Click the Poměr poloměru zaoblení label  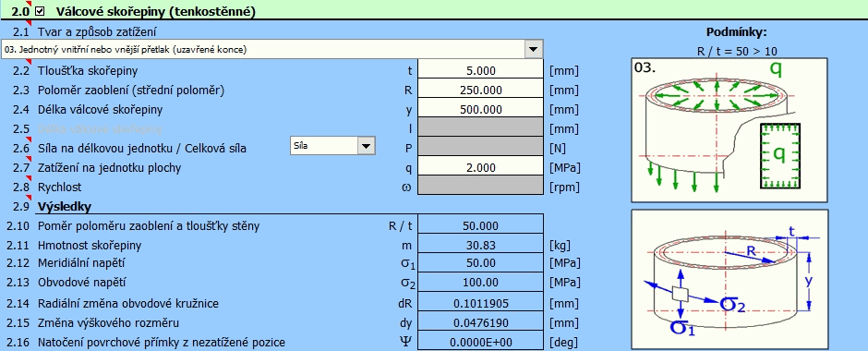tap(149, 225)
